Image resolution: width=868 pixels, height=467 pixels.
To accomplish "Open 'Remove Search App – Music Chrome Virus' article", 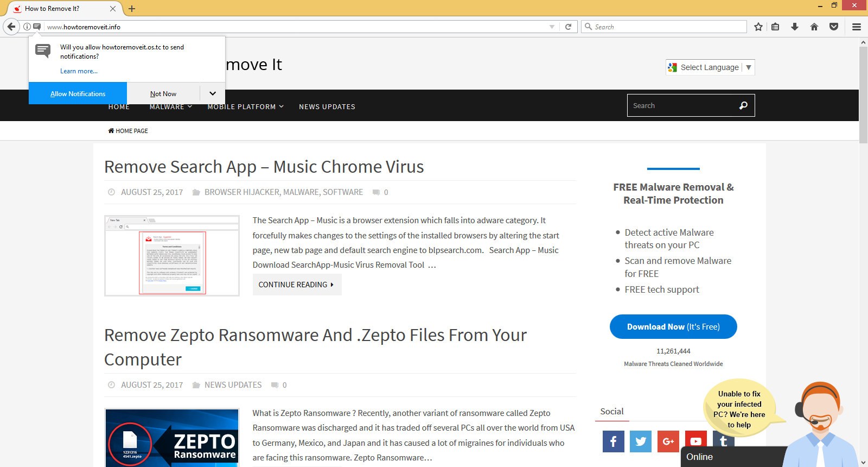I will 264,167.
